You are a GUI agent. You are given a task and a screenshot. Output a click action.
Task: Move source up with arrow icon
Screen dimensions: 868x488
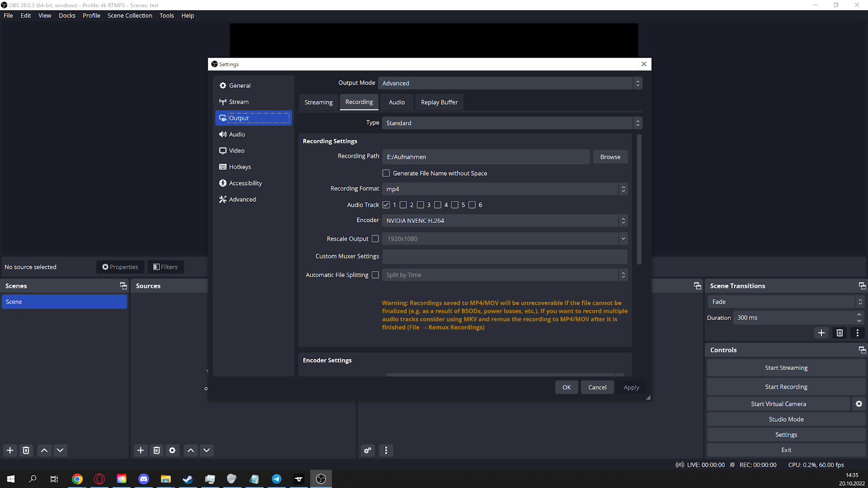[x=191, y=450]
